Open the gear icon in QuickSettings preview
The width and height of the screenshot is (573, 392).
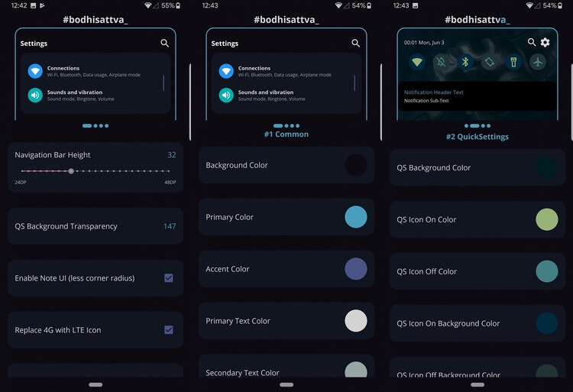pos(545,43)
